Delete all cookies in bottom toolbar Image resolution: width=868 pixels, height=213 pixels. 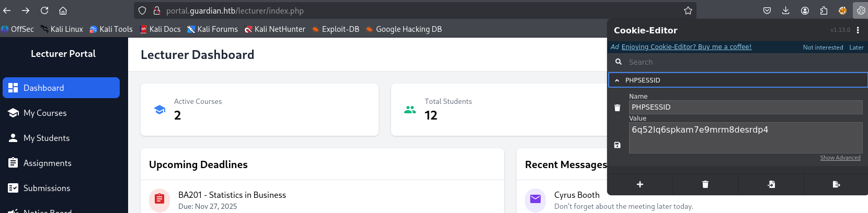click(x=705, y=184)
